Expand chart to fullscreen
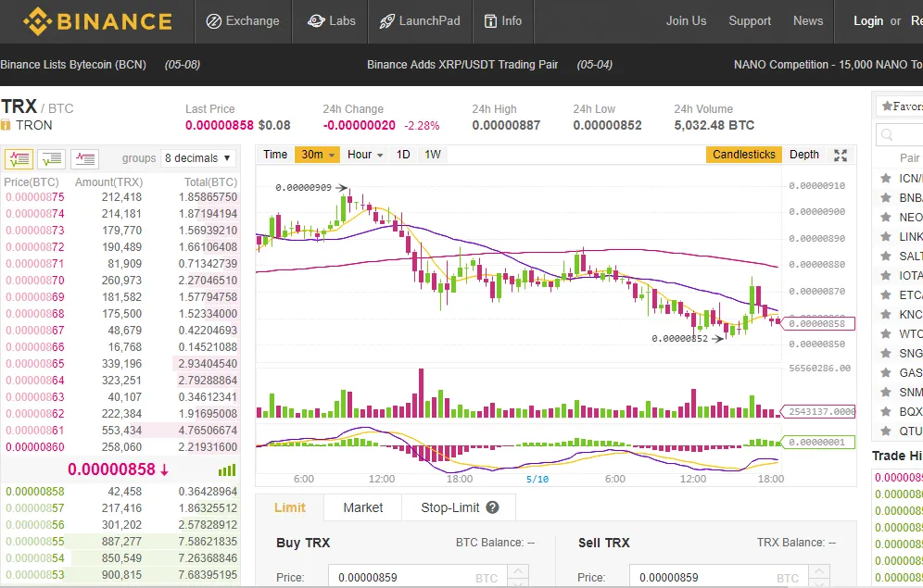 click(841, 156)
